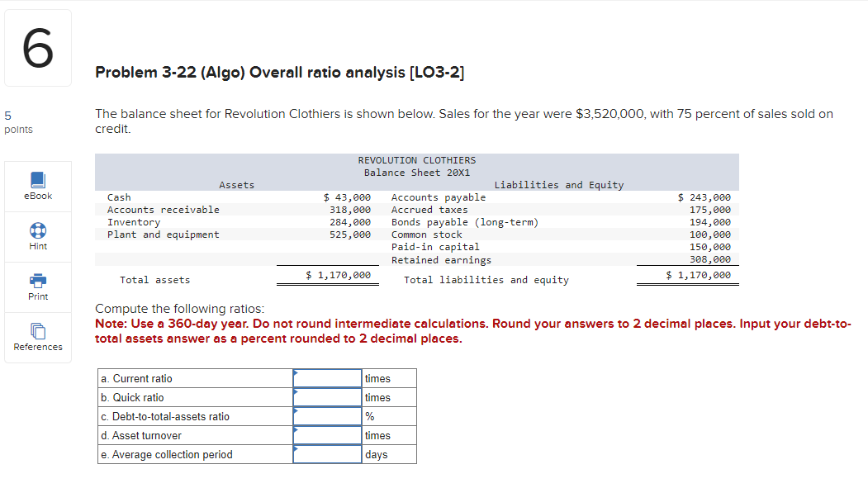This screenshot has height=488, width=868.
Task: Click the References pages icon
Action: click(x=37, y=329)
